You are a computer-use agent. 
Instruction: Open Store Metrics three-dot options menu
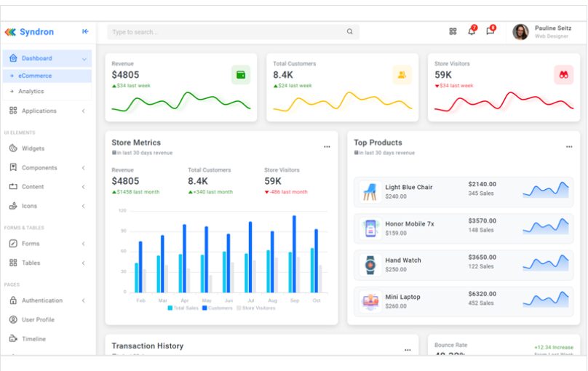click(x=327, y=146)
